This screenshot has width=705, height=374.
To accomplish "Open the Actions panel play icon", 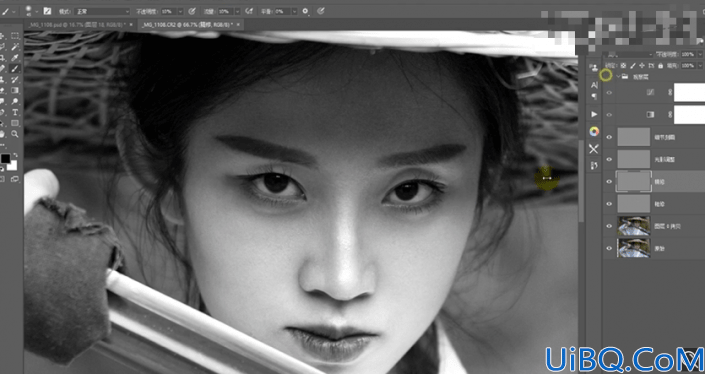I will click(594, 114).
